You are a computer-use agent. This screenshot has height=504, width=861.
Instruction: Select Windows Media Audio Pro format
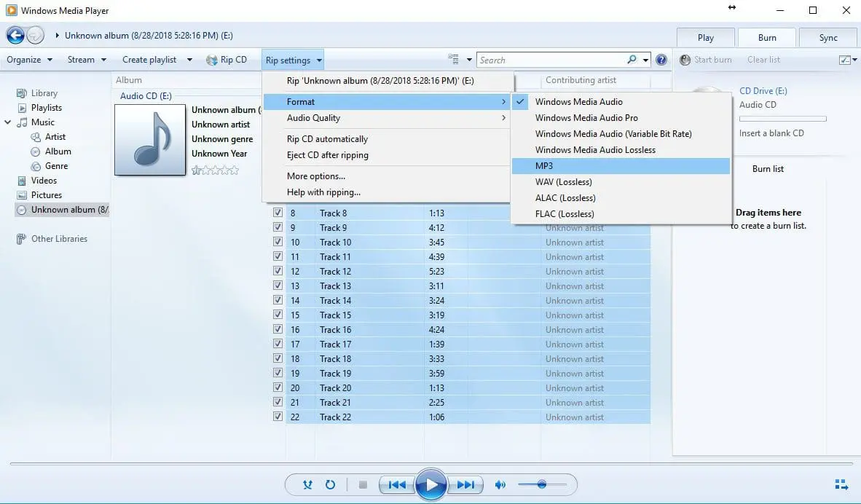[x=621, y=118]
